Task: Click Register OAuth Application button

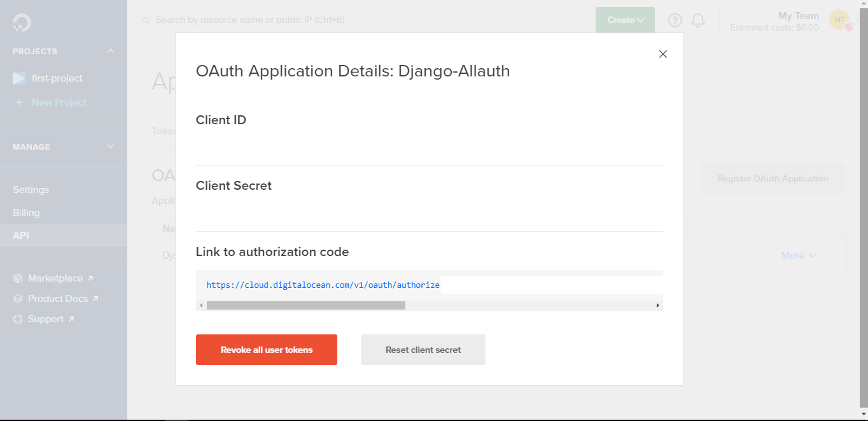Action: pos(773,179)
